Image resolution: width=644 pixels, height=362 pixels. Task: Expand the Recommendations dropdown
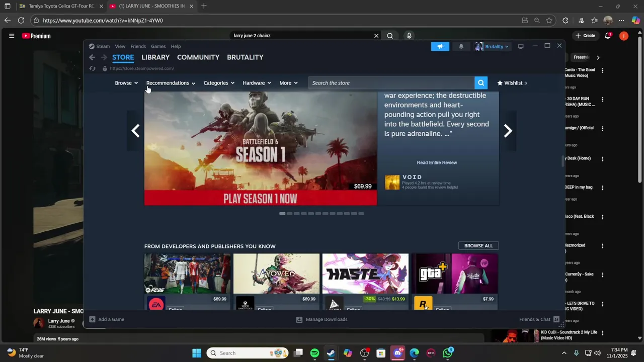171,83
